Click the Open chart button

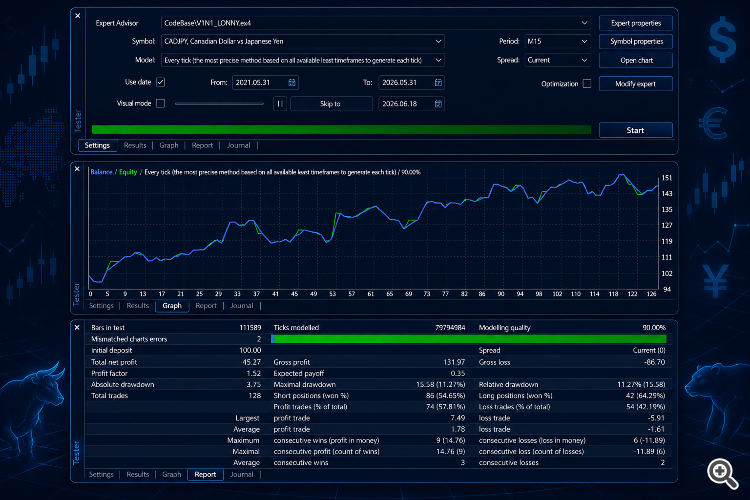636,60
